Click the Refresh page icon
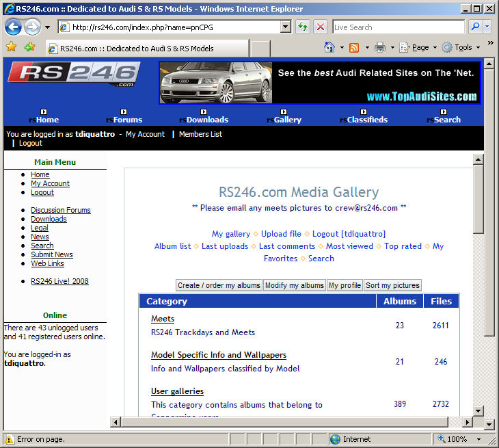This screenshot has width=499, height=448. pyautogui.click(x=303, y=27)
